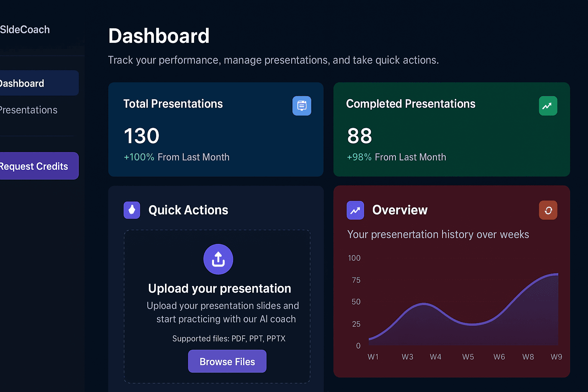Click the 88 count on Completed Presentations

pos(359,136)
